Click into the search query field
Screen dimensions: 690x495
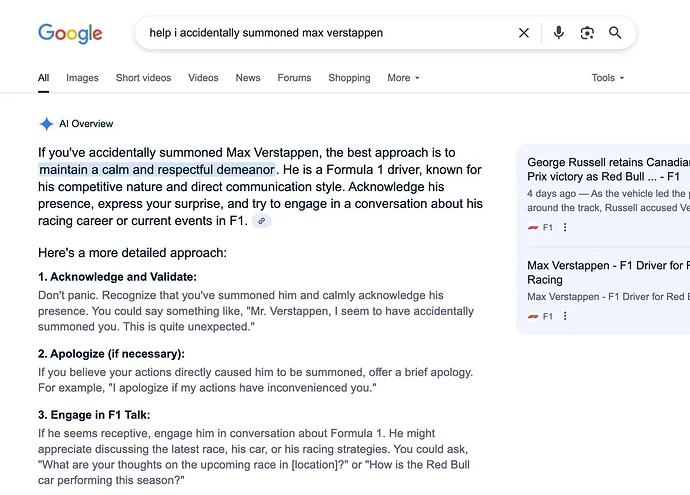(x=326, y=33)
